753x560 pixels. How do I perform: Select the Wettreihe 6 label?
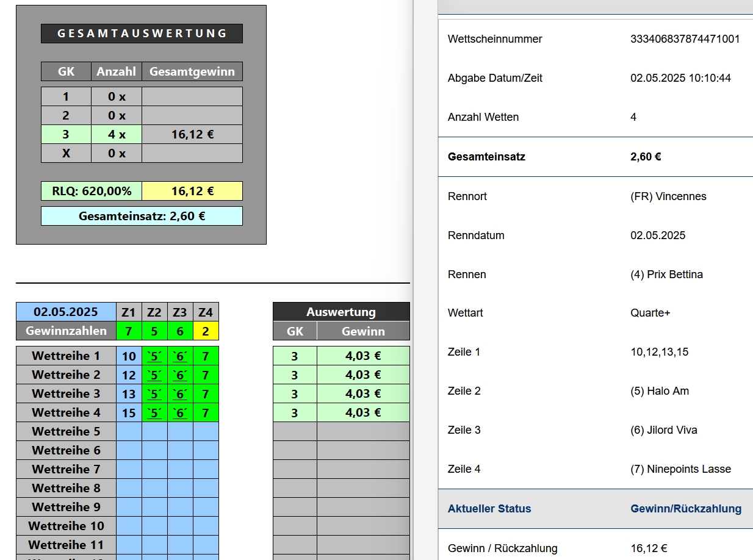tap(66, 450)
